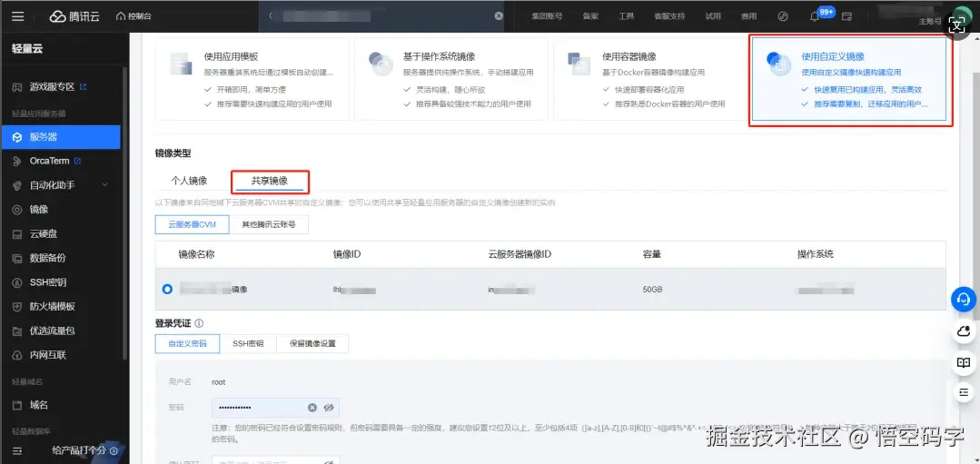The height and width of the screenshot is (464, 980).
Task: Switch to 个人镜像 tab
Action: [x=190, y=181]
